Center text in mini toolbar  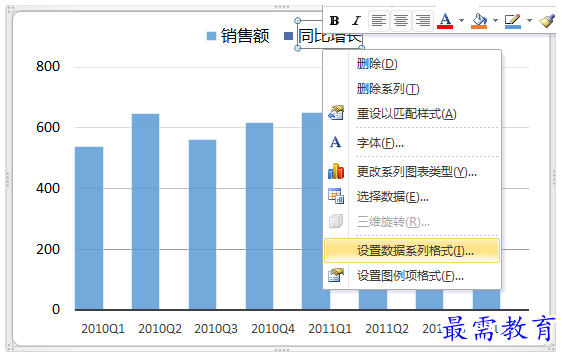(401, 21)
